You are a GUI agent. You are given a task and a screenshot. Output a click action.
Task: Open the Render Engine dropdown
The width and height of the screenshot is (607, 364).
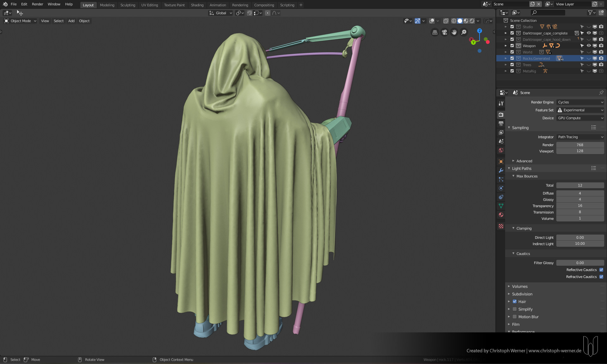coord(580,102)
